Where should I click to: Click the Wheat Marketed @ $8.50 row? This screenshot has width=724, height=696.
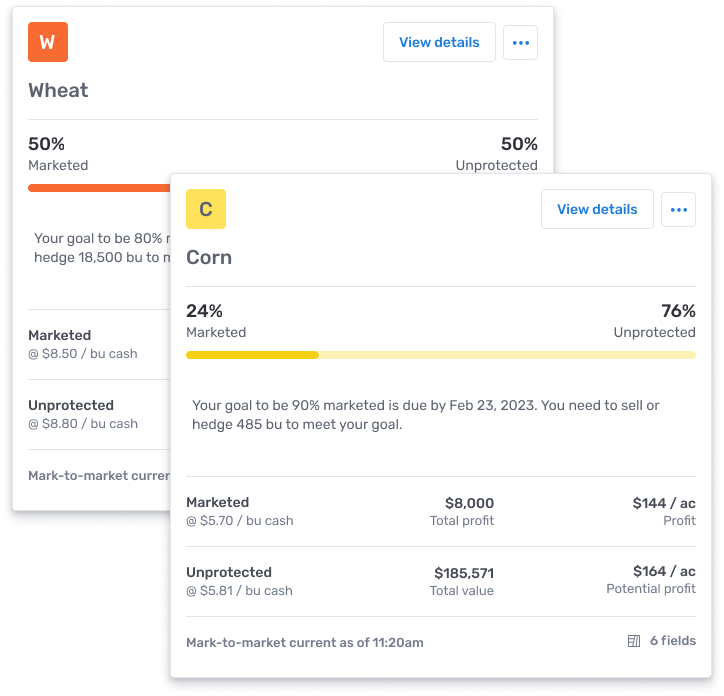coord(83,344)
